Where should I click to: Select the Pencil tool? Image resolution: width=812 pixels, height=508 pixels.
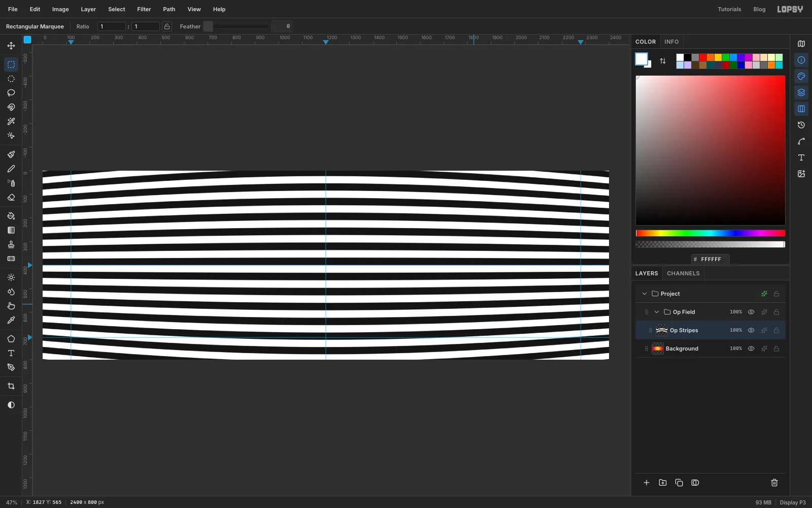click(x=11, y=169)
